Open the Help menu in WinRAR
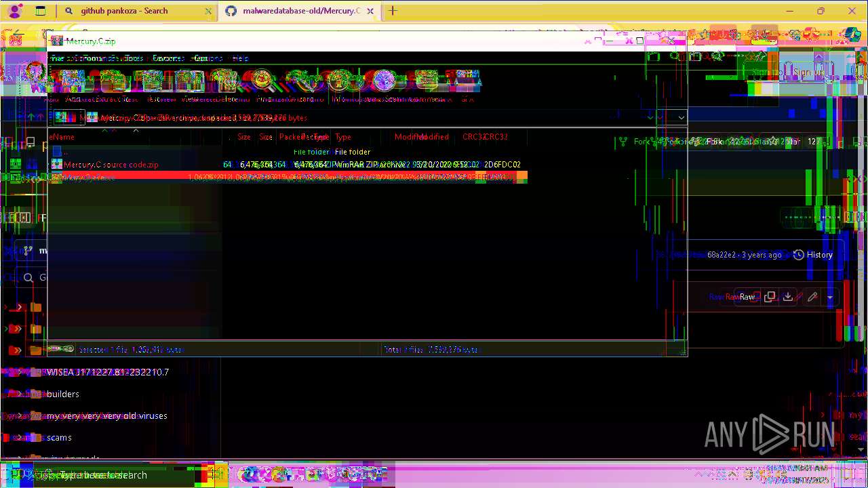Screen dimensions: 868x488 coord(241,58)
